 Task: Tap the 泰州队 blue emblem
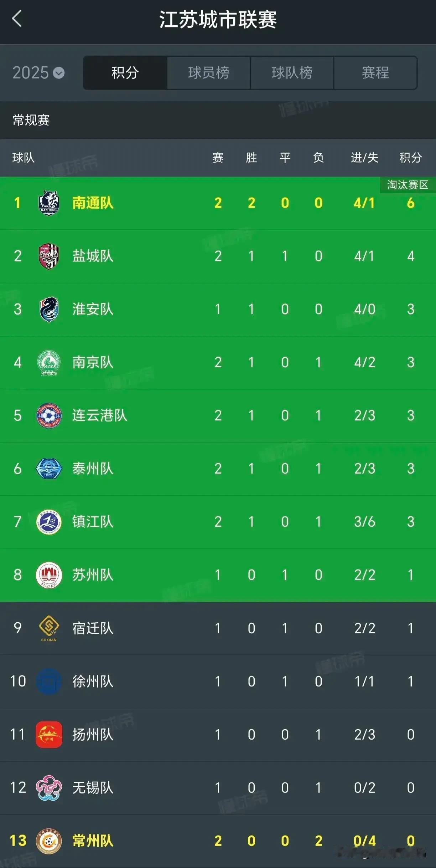(49, 469)
